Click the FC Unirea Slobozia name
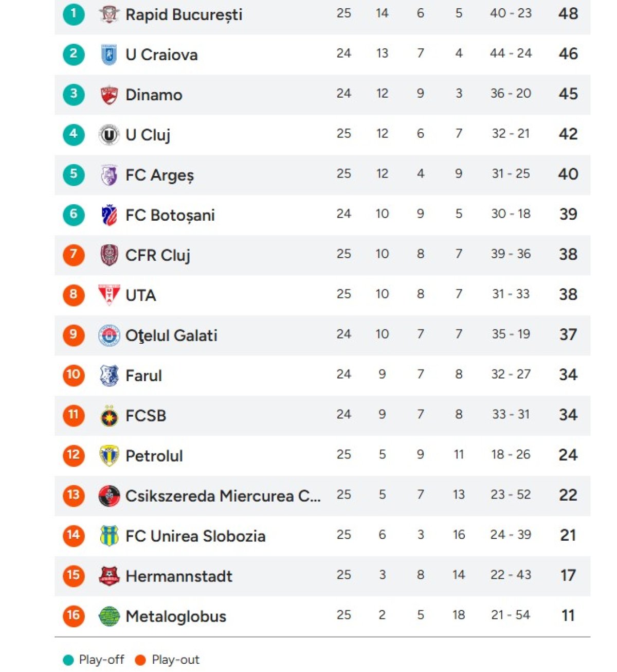Viewport: 617px width, 672px height. click(195, 536)
